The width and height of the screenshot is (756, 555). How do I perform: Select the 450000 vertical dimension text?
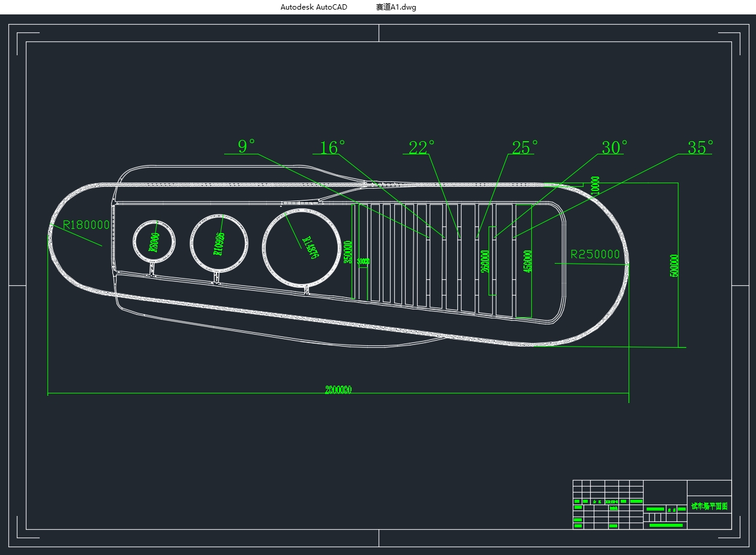click(528, 261)
